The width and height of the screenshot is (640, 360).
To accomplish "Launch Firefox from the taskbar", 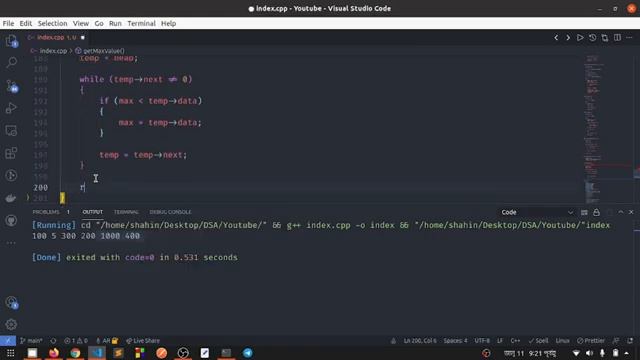I will coord(54,353).
